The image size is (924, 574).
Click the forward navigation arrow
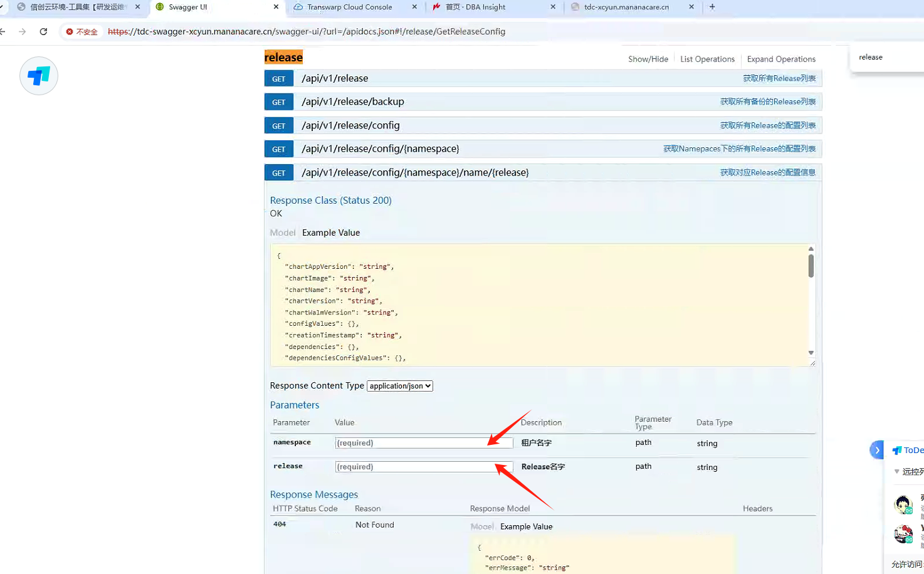tap(23, 31)
